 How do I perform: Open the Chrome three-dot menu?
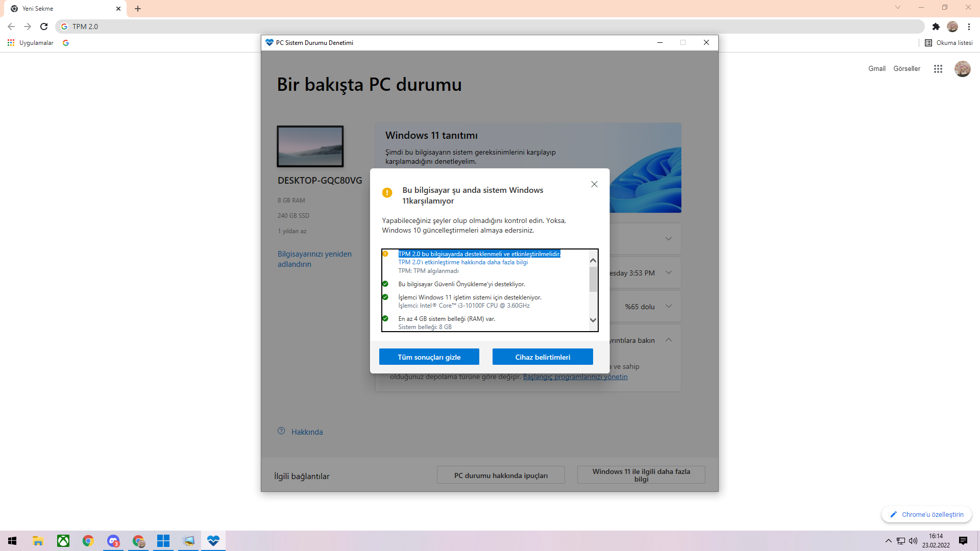tap(969, 27)
